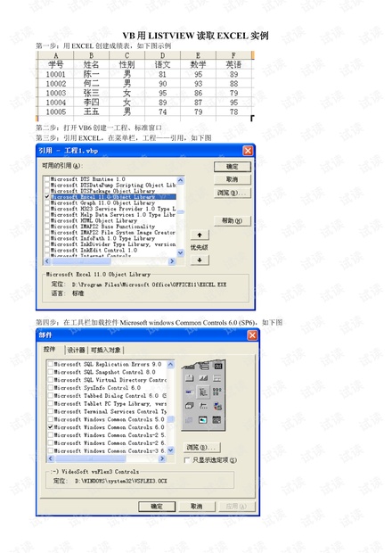Select row Microsoft SQL Replication Errors 9.0
The height and width of the screenshot is (553, 392).
[x=108, y=364]
